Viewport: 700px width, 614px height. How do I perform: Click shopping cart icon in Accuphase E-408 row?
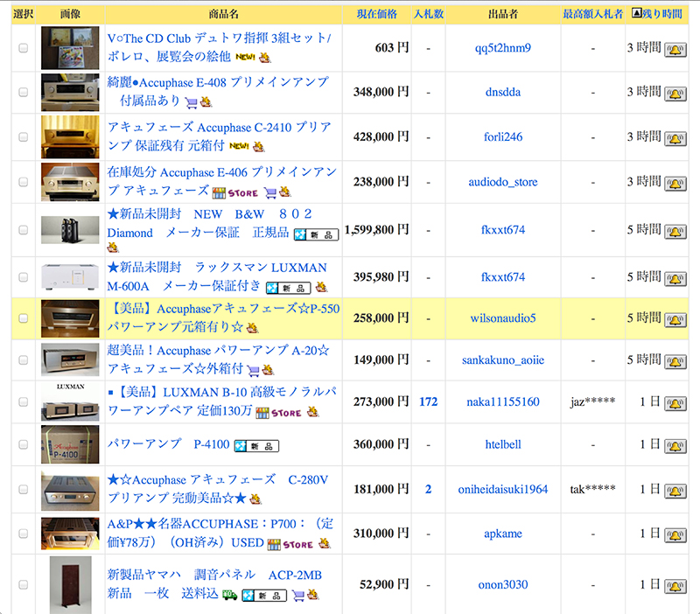[191, 103]
